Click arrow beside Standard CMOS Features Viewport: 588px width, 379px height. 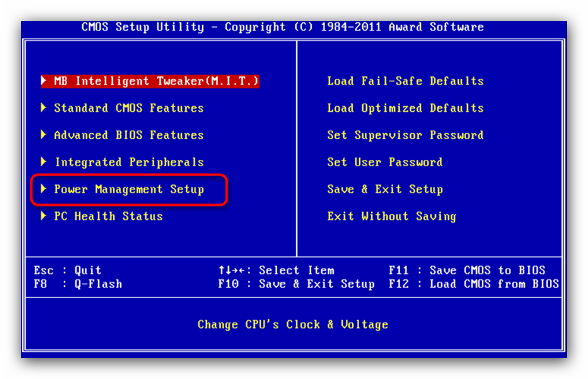click(x=44, y=108)
